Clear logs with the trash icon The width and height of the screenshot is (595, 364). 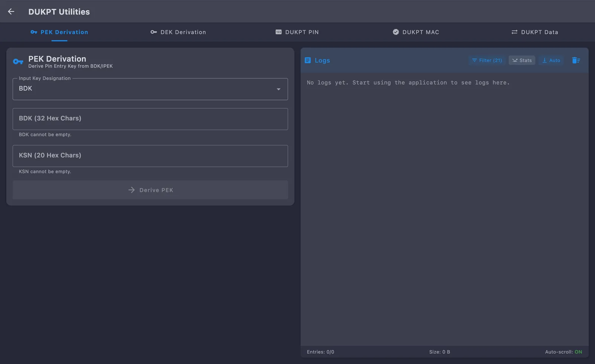click(x=576, y=60)
